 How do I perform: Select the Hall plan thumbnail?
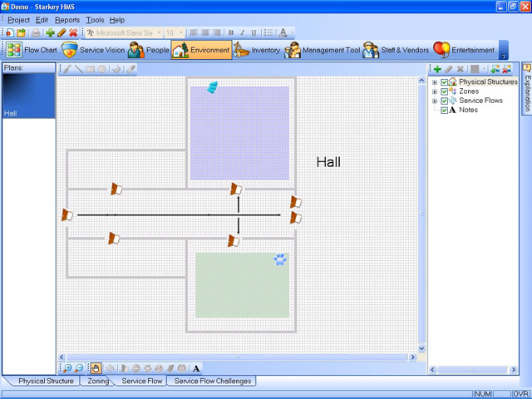click(x=29, y=96)
